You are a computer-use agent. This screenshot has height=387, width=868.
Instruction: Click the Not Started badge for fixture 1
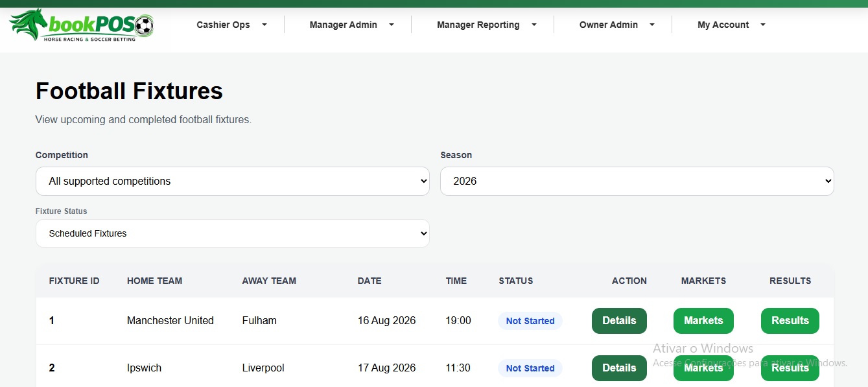[530, 321]
